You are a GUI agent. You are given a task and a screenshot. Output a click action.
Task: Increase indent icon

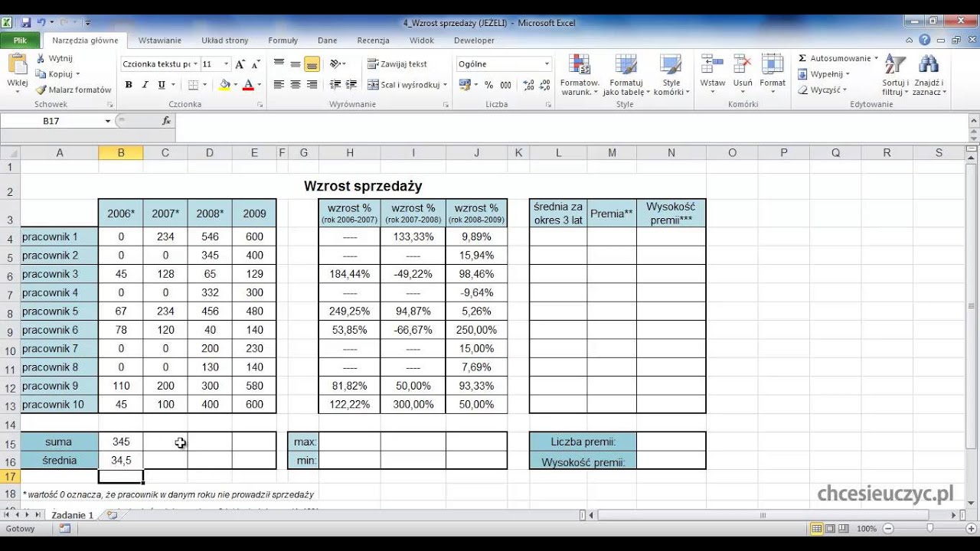(351, 85)
